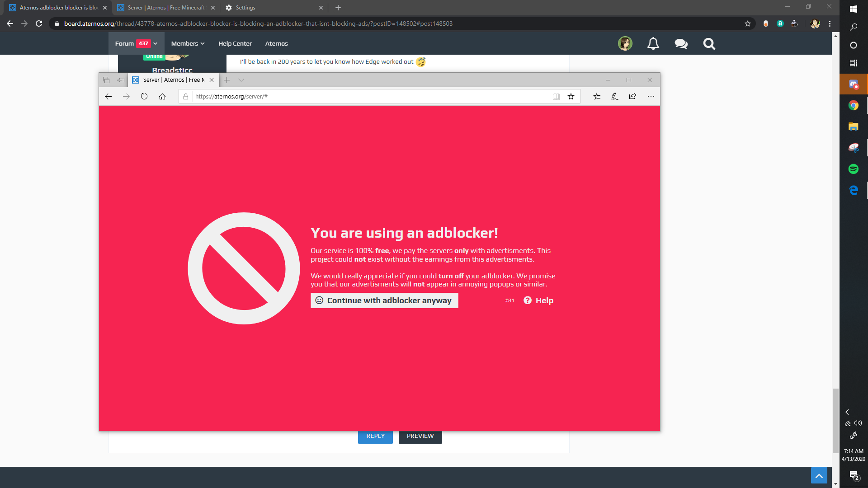Switch to Chrome adblocker thread tab

click(58, 8)
